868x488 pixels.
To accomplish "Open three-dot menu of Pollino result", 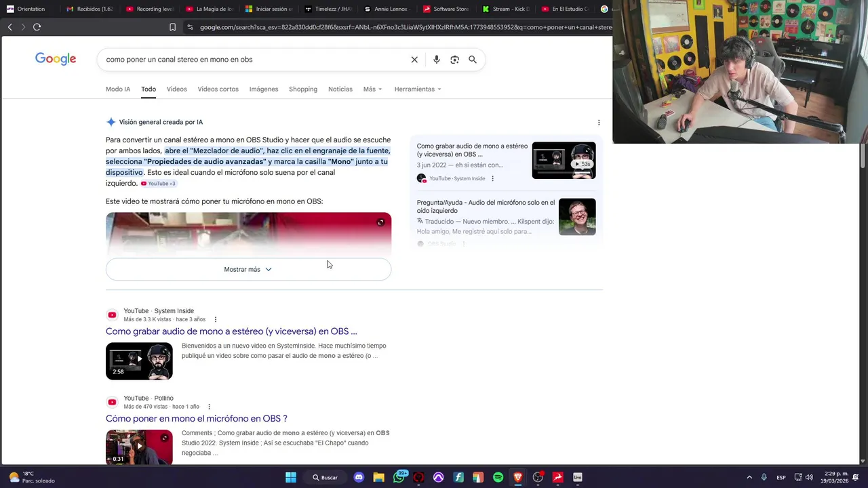I will [209, 407].
